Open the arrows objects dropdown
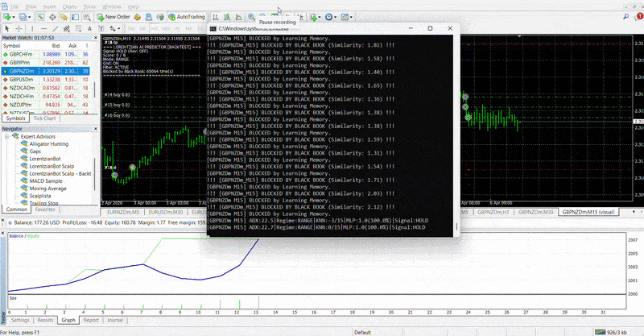This screenshot has height=336, width=644. tap(118, 28)
